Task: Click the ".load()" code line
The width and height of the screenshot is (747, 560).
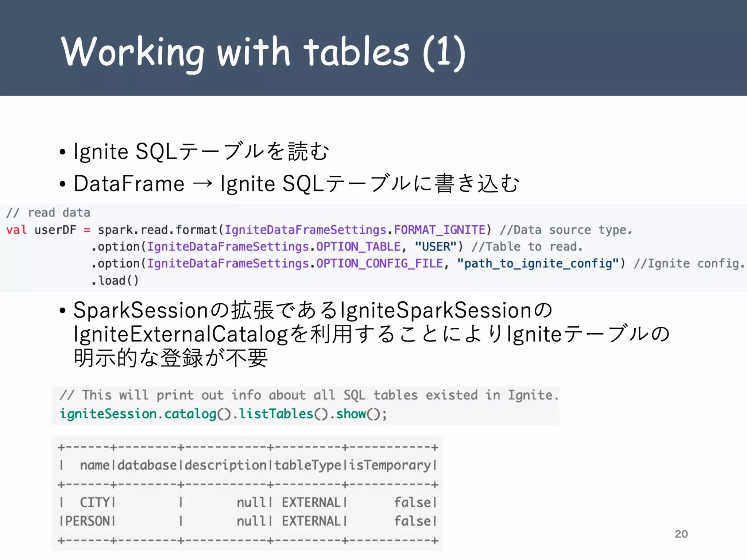Action: coord(115,281)
